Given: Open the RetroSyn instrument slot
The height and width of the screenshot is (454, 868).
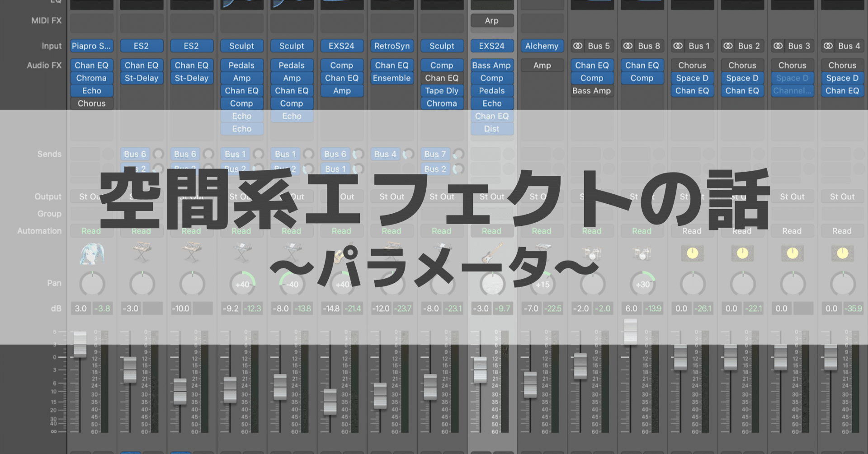Looking at the screenshot, I should (x=392, y=46).
